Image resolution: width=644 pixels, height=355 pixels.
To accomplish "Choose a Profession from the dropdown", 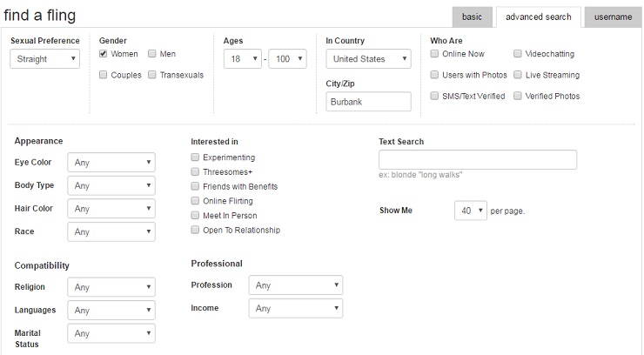I will [296, 285].
